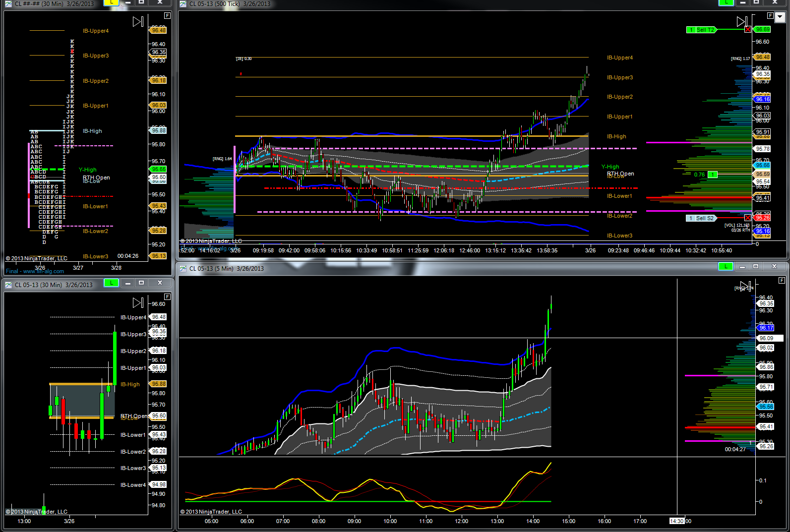Screen dimensions: 790x532
Task: Cancel the Sell T2 order with red X
Action: 748,30
